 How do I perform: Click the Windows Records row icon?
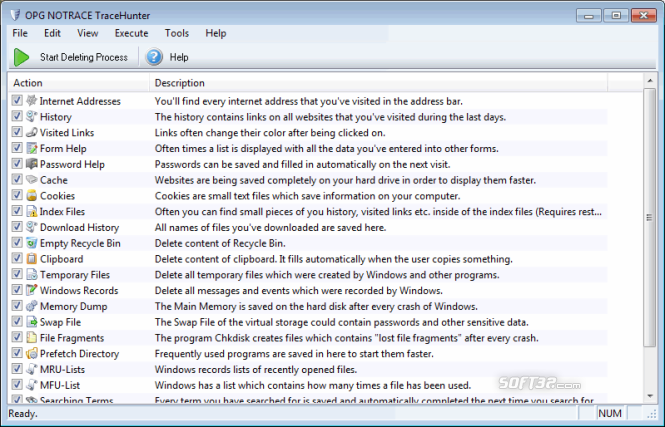32,290
